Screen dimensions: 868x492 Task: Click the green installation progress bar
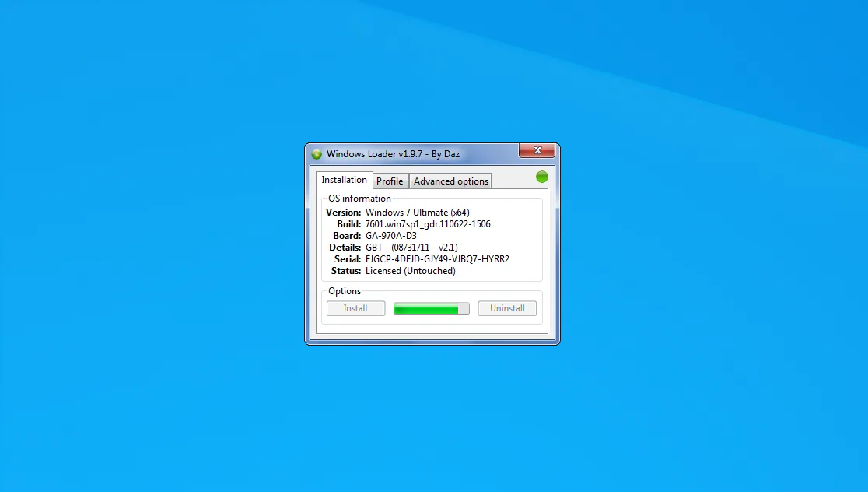click(431, 308)
